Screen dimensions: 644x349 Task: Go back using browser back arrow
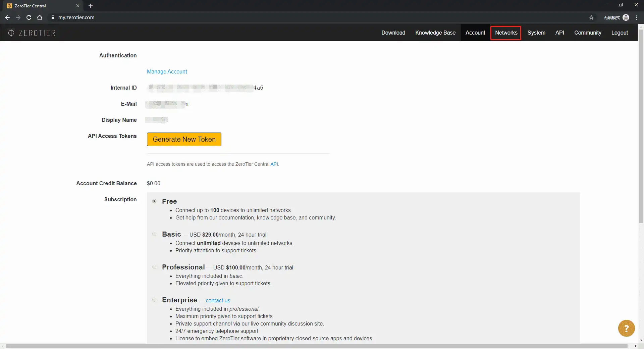7,17
